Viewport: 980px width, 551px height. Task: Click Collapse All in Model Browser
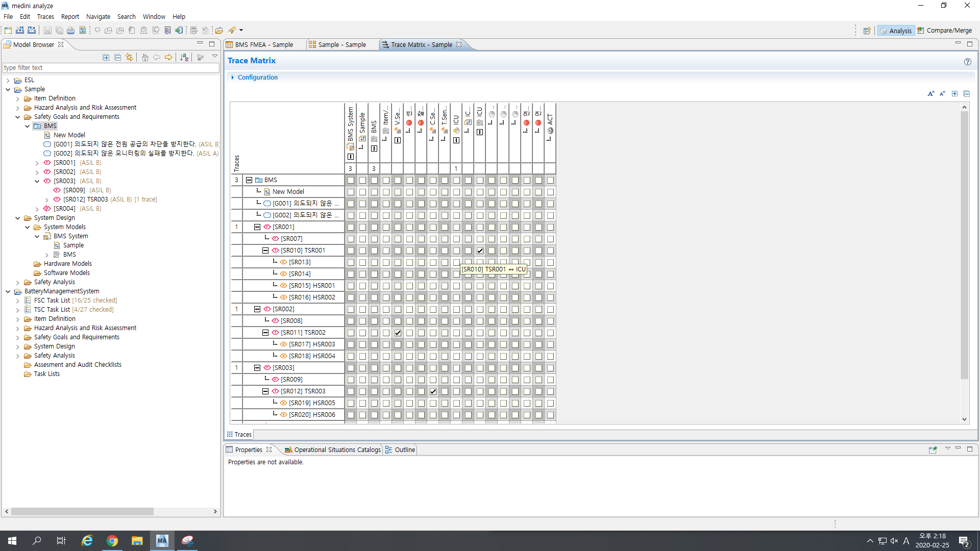coord(118,58)
